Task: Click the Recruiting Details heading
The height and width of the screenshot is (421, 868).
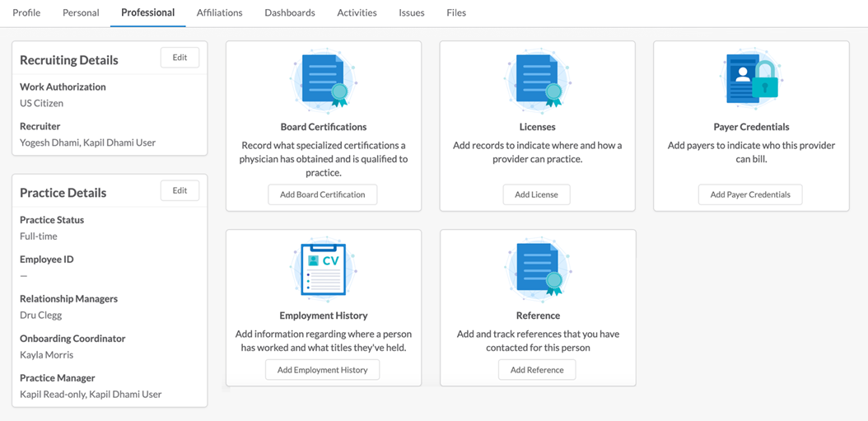Action: [x=69, y=60]
